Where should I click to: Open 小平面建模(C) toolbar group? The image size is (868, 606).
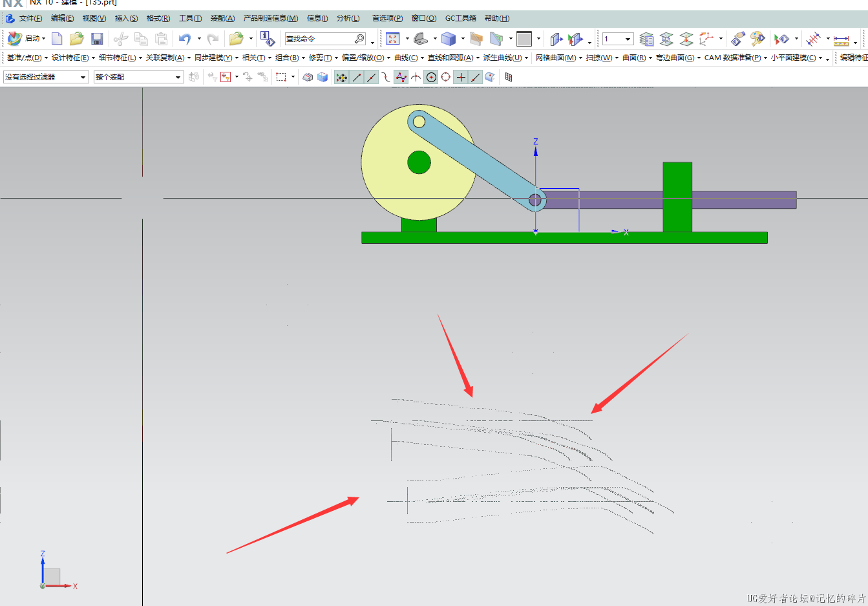[796, 58]
